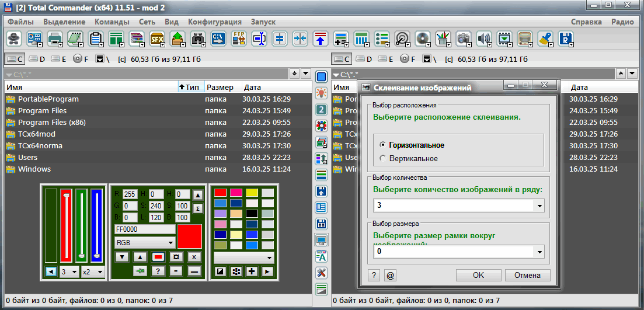The image size is (644, 310).
Task: Click the SFX archive toolbar icon
Action: pyautogui.click(x=157, y=39)
